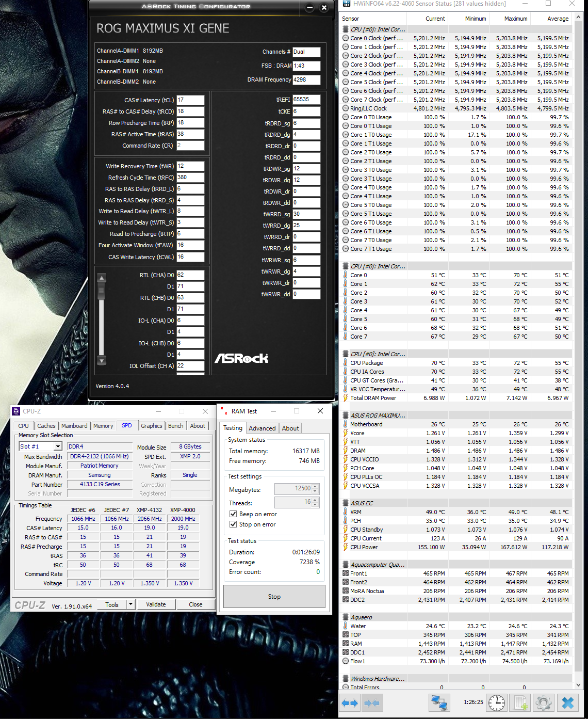Click HWiNFO scrollbar down arrow

click(579, 684)
